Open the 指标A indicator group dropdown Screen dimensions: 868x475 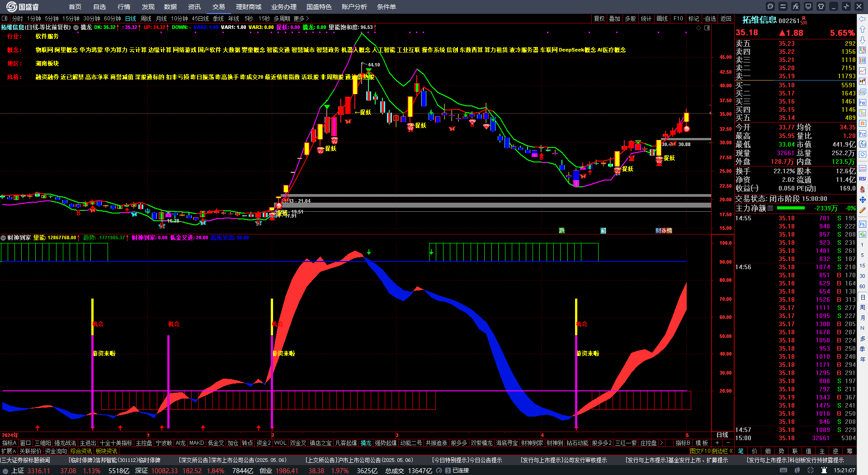[x=9, y=443]
